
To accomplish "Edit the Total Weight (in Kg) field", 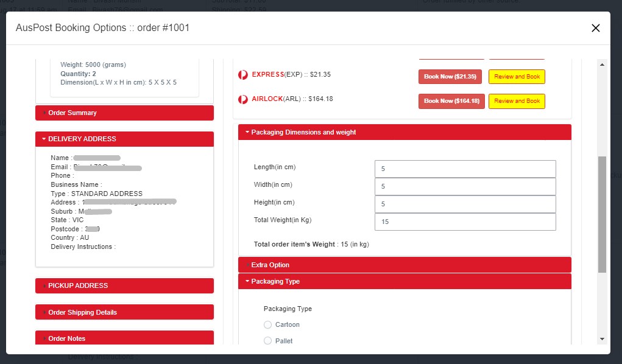I will coord(465,222).
